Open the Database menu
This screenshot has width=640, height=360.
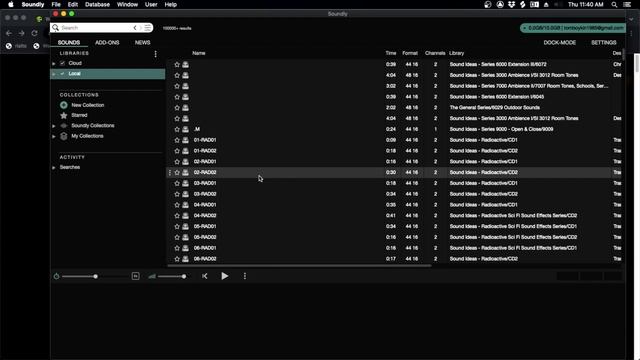[97, 4]
